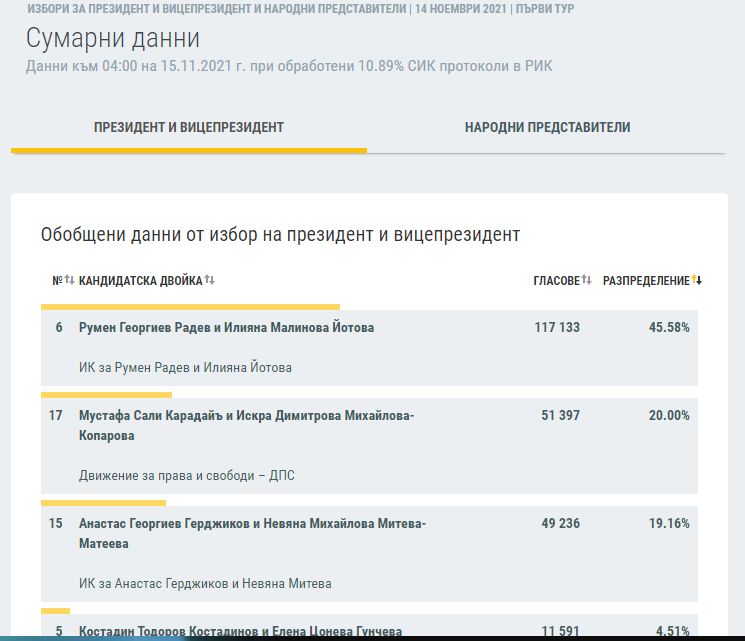Click yellow progress bar above Карадайъ row
This screenshot has width=745, height=641.
click(x=106, y=395)
